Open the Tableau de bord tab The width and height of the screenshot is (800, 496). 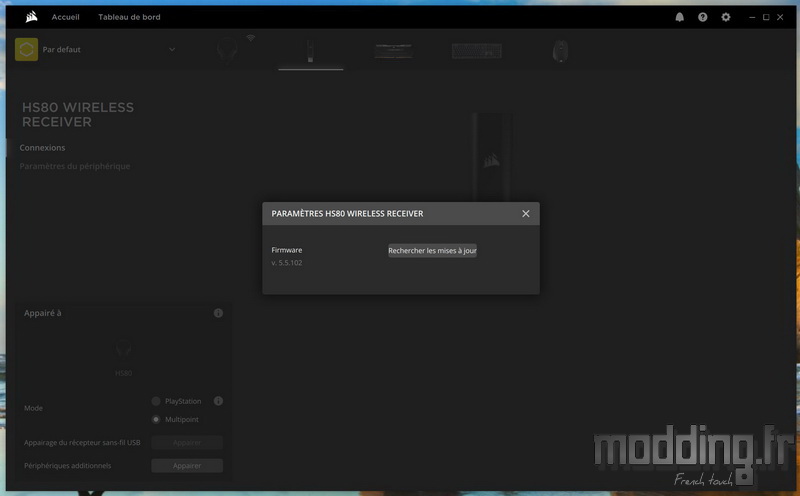(129, 17)
